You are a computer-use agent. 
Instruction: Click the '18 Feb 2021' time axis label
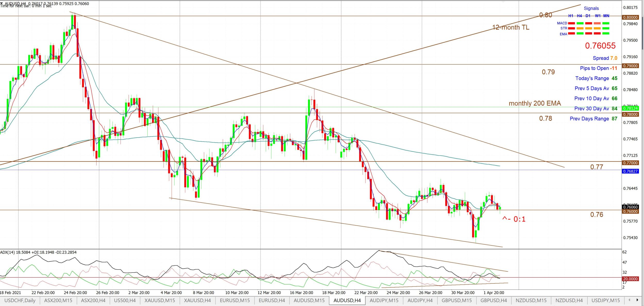pyautogui.click(x=10, y=293)
